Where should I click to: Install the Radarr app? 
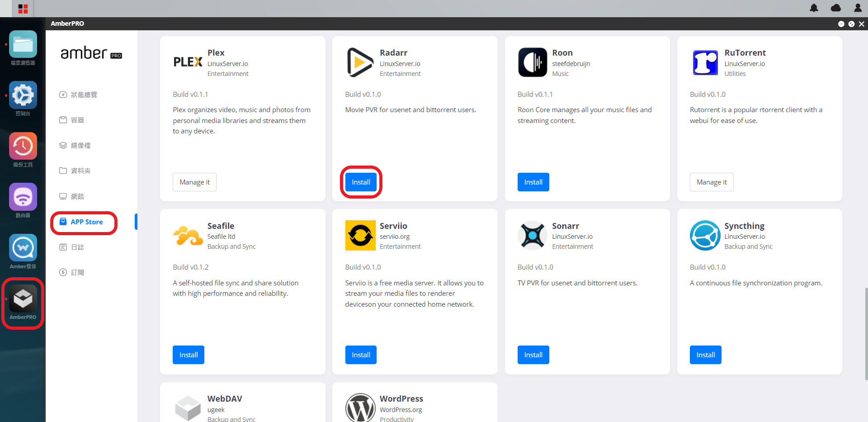pos(361,182)
